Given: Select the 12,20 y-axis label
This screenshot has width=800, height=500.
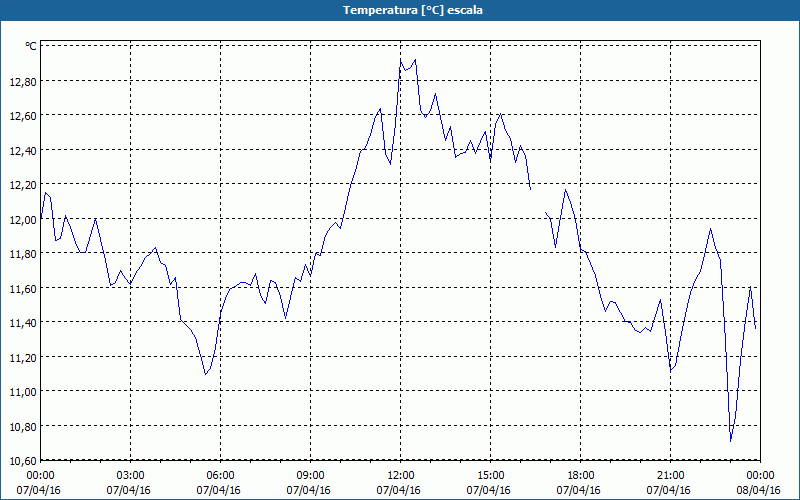Looking at the screenshot, I should tap(23, 185).
